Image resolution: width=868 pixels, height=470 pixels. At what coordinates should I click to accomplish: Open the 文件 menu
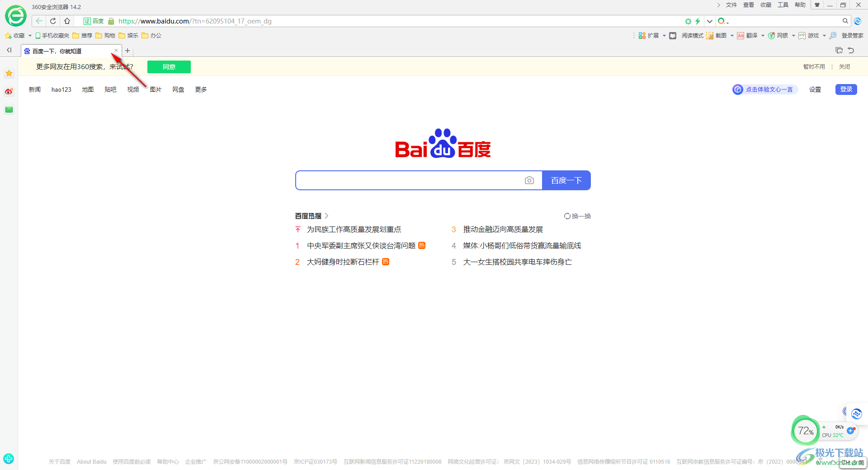(731, 5)
